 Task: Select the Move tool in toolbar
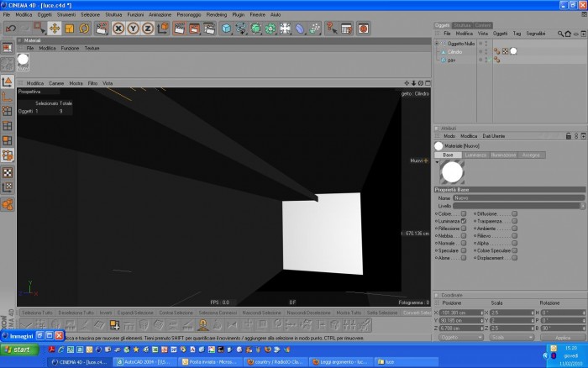[55, 29]
